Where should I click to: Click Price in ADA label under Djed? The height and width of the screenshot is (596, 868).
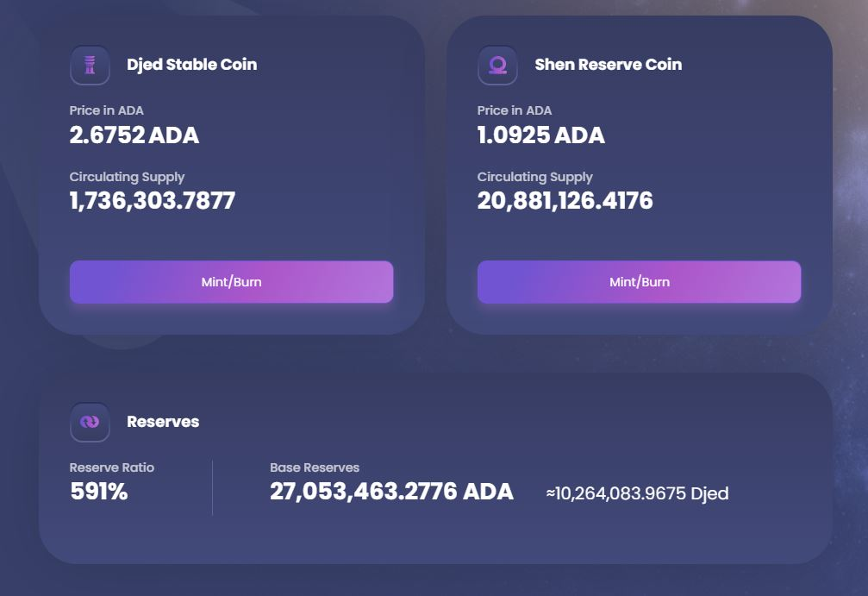pos(107,110)
